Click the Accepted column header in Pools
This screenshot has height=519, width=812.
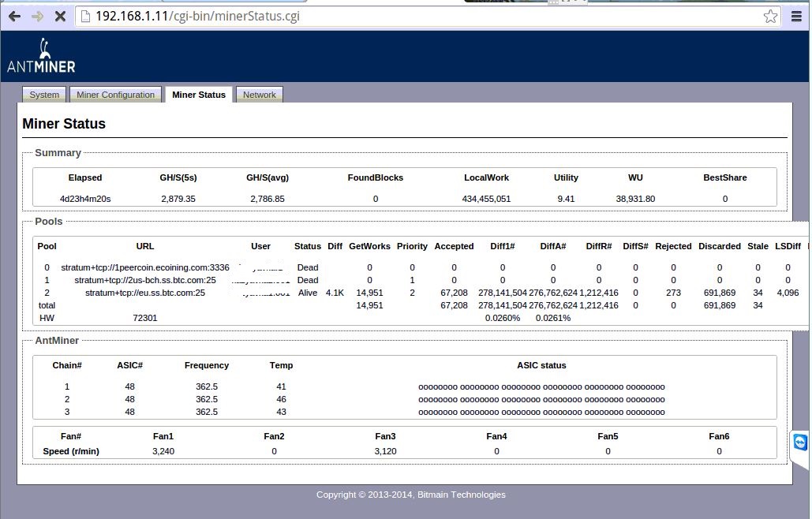[x=454, y=246]
